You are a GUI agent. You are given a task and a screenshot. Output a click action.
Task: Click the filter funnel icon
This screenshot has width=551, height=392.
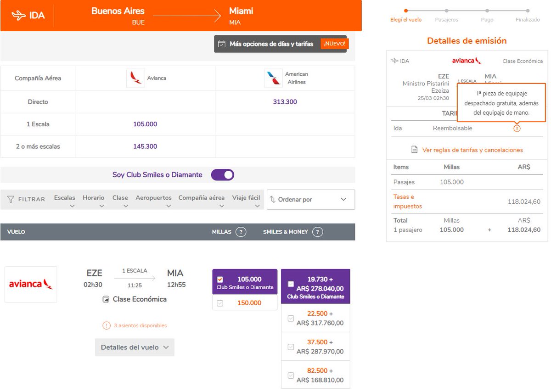pos(11,199)
